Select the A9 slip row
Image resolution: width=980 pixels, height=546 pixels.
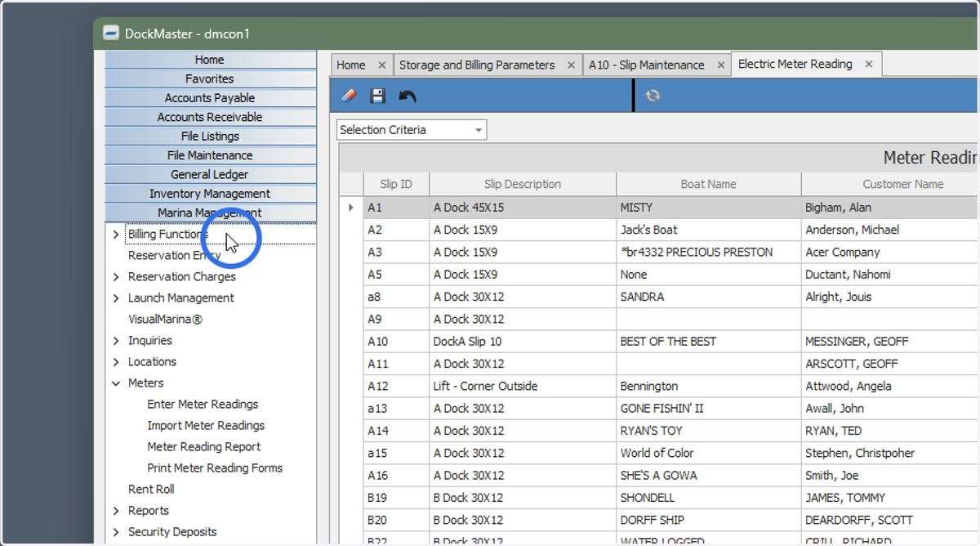coord(660,320)
